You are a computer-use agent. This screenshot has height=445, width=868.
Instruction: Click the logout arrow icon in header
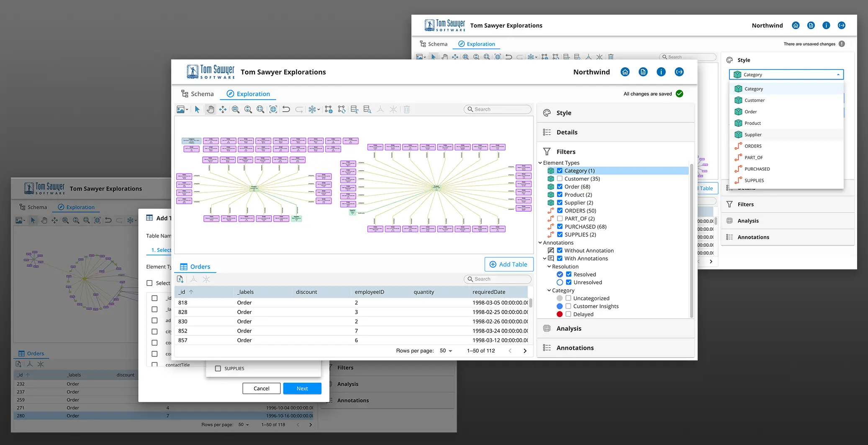tap(679, 72)
